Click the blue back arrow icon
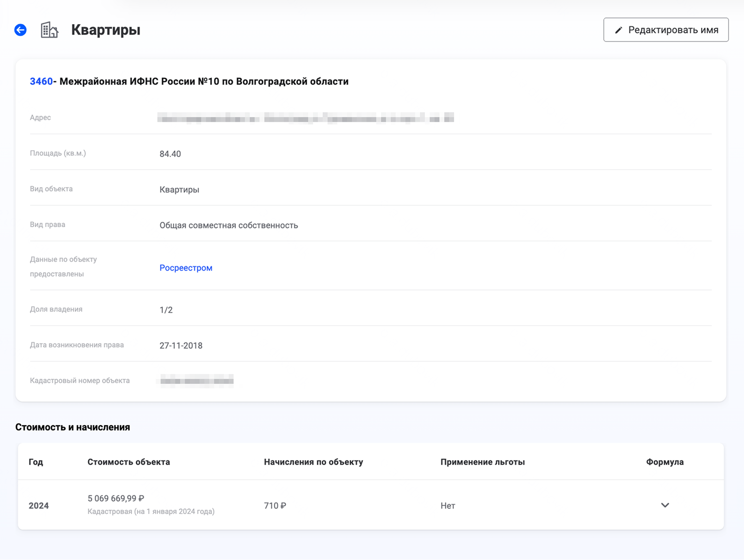Viewport: 744px width, 560px height. tap(20, 30)
